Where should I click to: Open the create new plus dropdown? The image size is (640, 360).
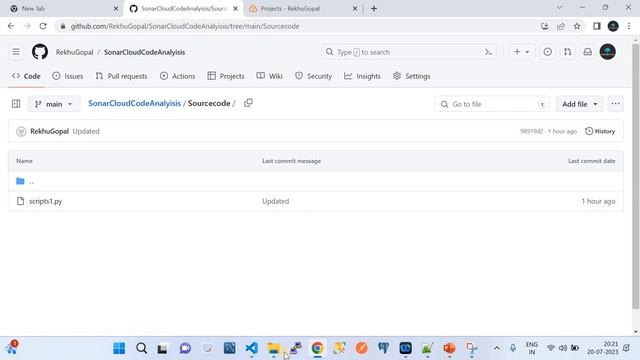pos(521,52)
